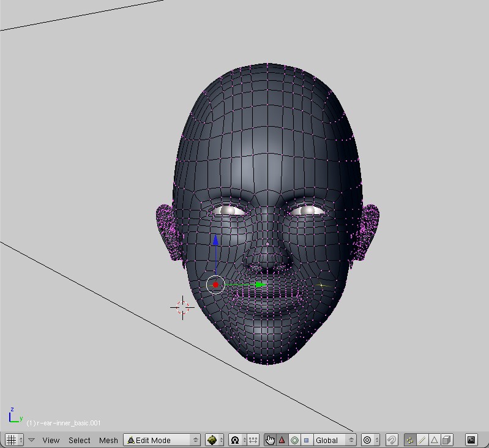Switch to edge select mode
The width and height of the screenshot is (489, 448).
click(422, 440)
